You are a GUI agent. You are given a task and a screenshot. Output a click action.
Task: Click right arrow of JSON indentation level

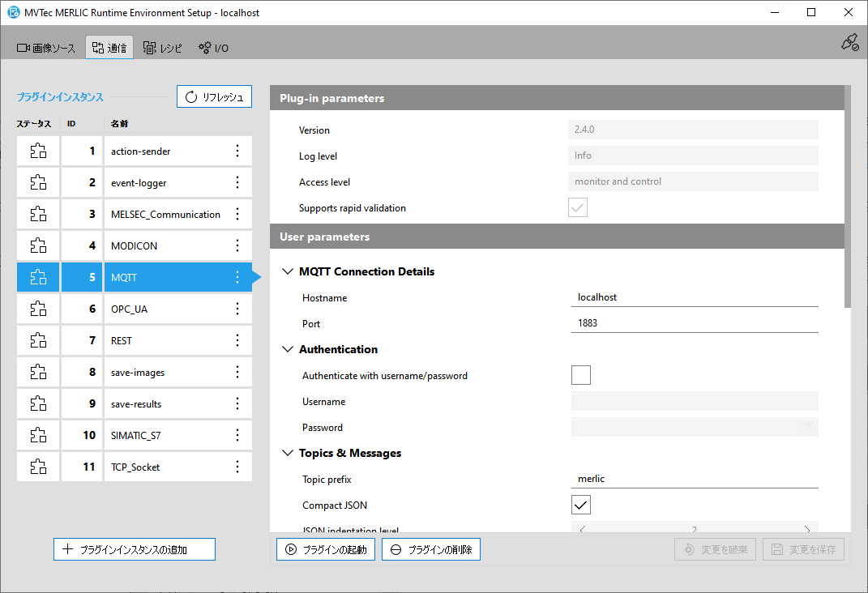click(x=806, y=529)
